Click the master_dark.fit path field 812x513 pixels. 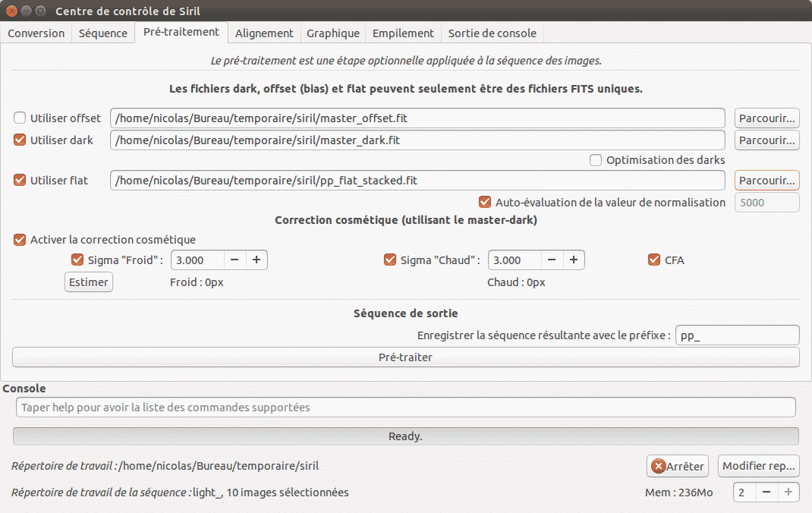click(x=417, y=140)
